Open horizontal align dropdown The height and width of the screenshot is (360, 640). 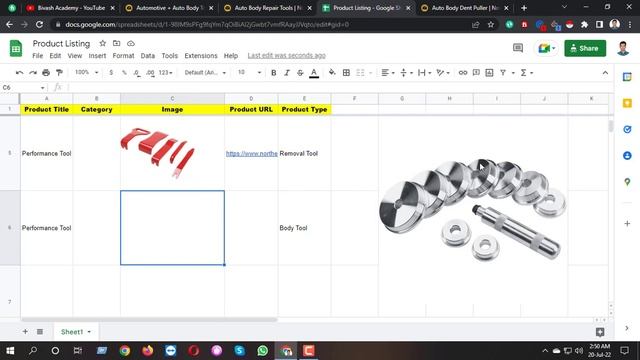388,73
